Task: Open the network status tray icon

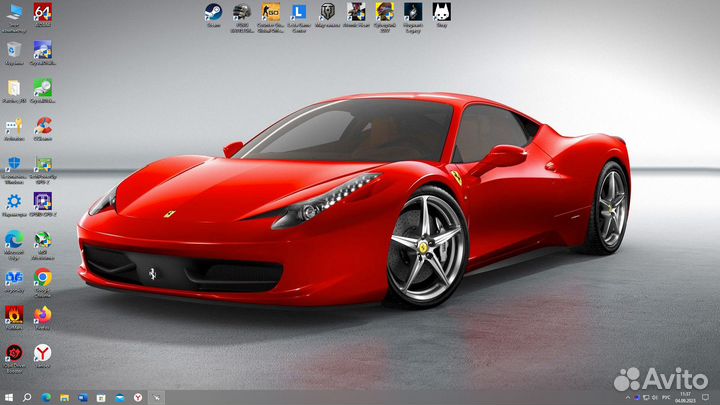Action: (x=646, y=398)
